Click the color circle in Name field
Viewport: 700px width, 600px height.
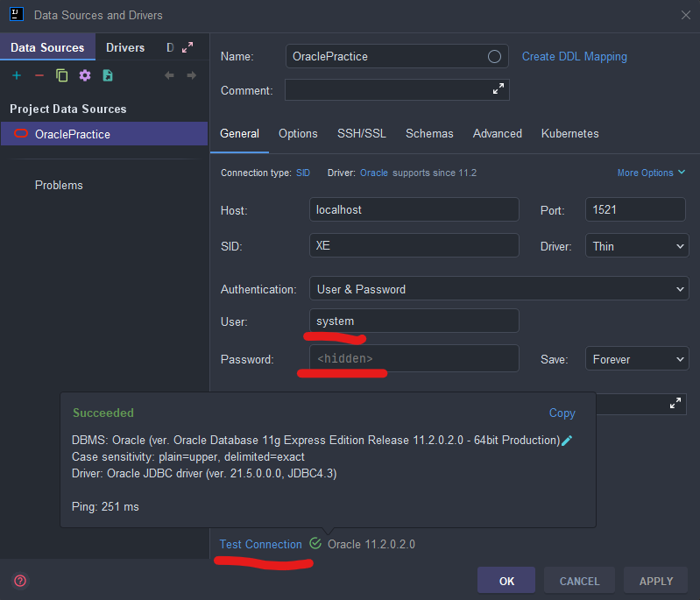[494, 56]
